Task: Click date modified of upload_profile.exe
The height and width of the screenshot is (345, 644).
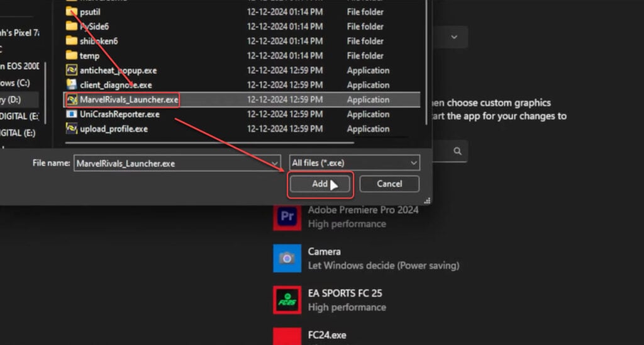Action: pos(285,129)
